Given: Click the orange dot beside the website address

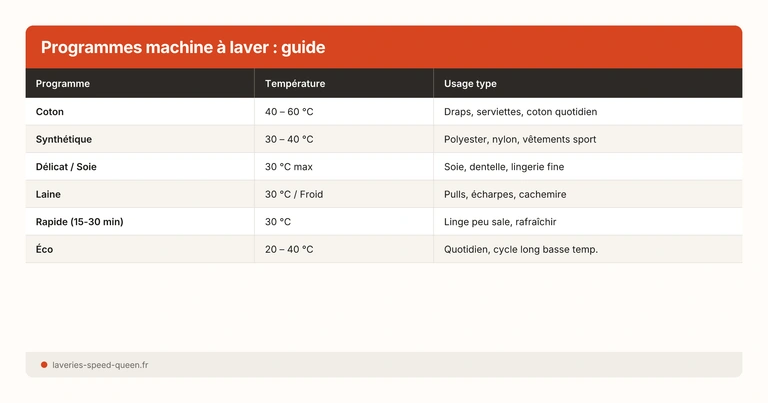Looking at the screenshot, I should click(44, 365).
